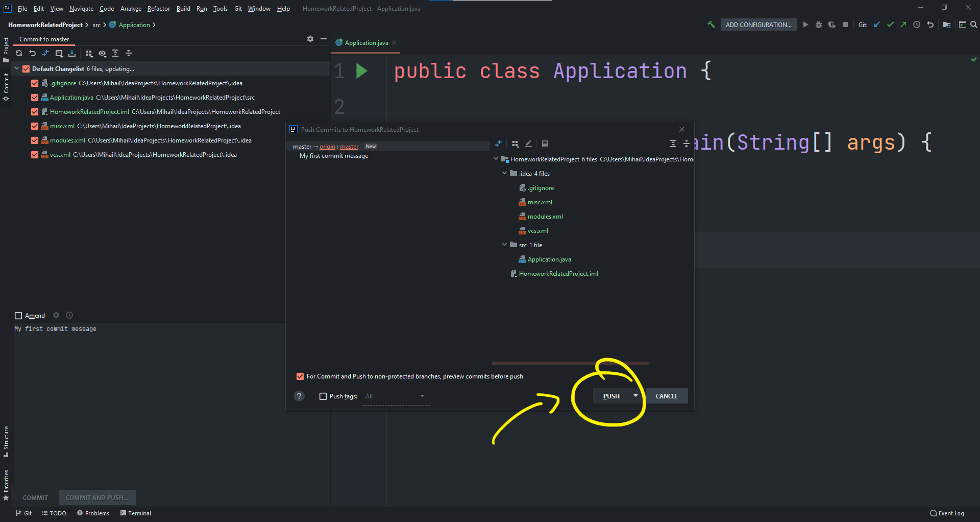Click the master target branch link
This screenshot has width=980, height=522.
[x=349, y=147]
